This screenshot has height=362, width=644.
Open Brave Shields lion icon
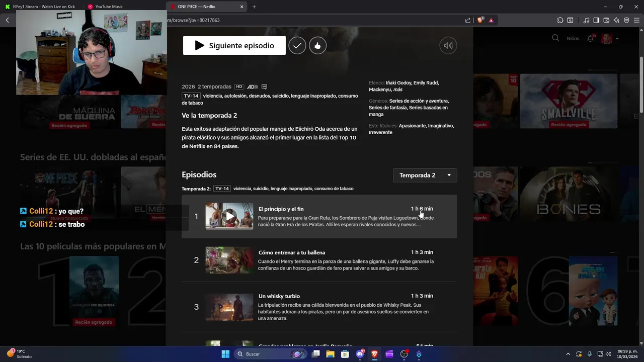point(480,20)
